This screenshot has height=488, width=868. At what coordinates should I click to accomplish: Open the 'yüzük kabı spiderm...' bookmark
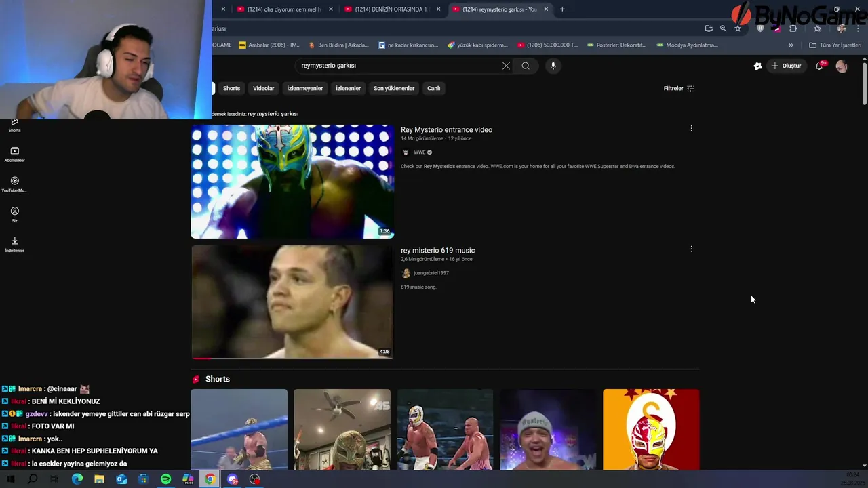477,45
